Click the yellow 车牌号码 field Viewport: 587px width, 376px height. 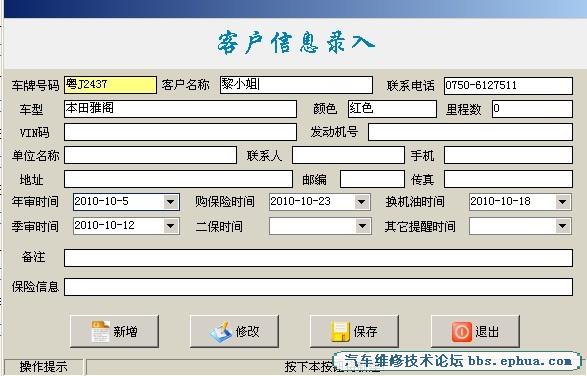point(110,85)
